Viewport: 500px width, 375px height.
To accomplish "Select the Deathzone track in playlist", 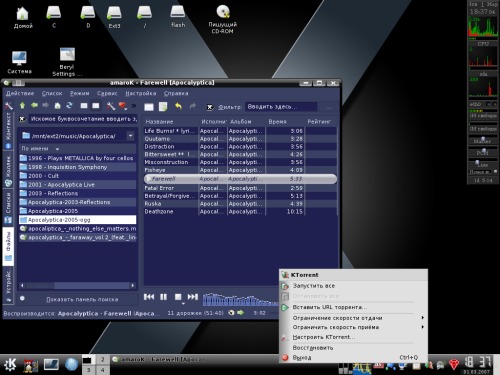I will click(x=240, y=211).
